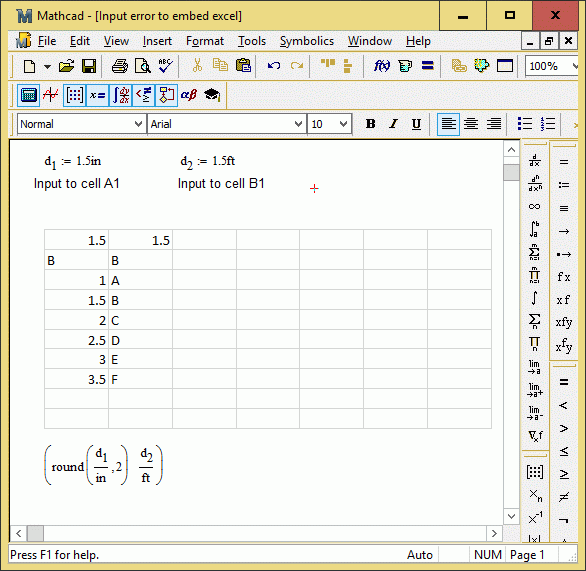This screenshot has height=571, width=586.
Task: Click the vertical scrollbar thumb
Action: coord(511,173)
